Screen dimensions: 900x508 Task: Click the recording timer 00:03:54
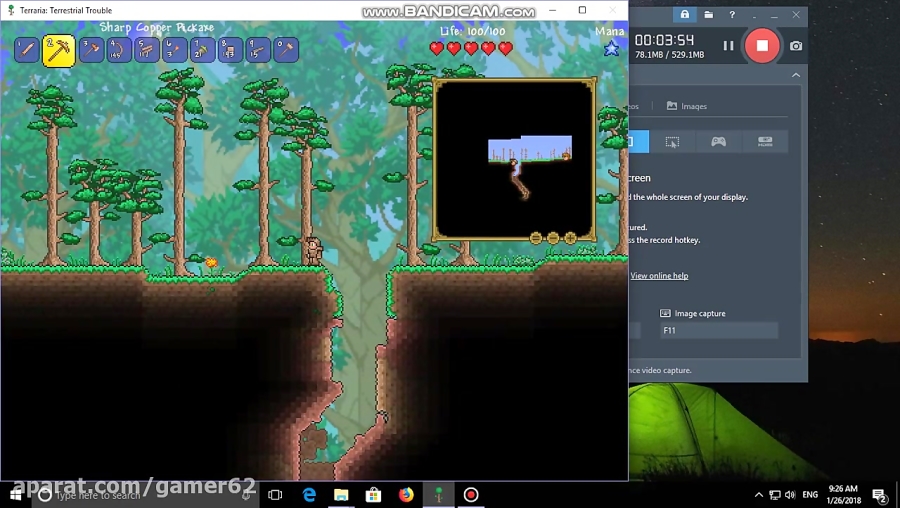tap(664, 40)
